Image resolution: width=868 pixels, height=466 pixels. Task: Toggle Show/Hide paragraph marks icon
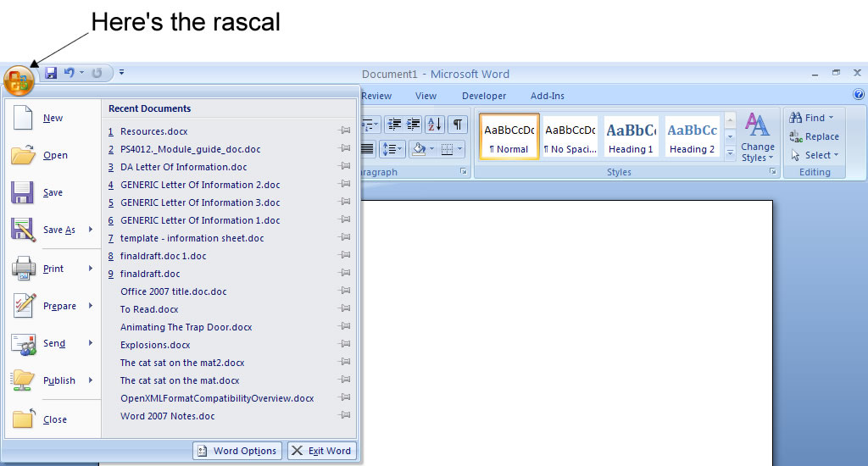(457, 124)
